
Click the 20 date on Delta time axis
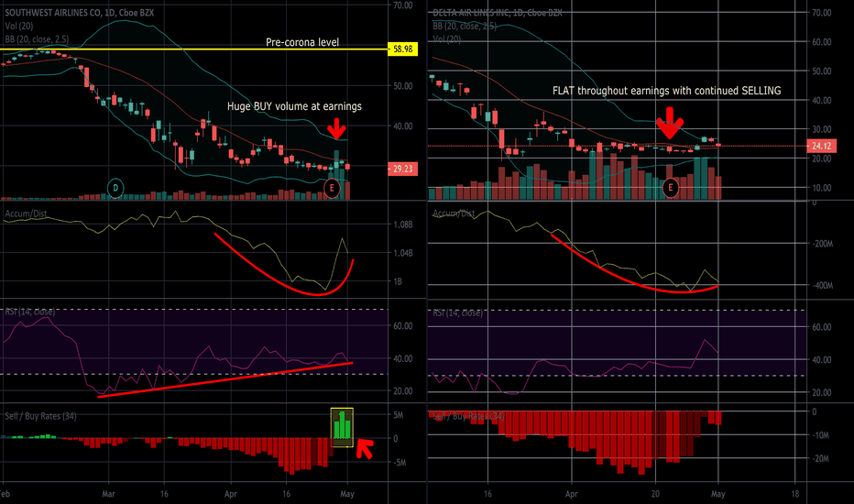[655, 494]
